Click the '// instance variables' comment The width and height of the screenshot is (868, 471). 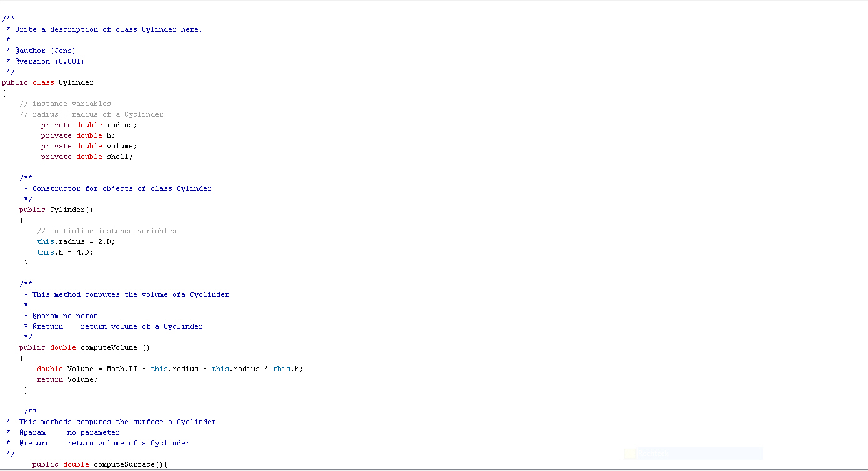[65, 104]
